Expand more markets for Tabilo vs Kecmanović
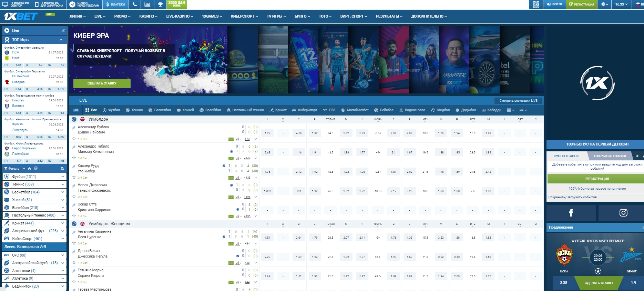 pyautogui.click(x=256, y=158)
